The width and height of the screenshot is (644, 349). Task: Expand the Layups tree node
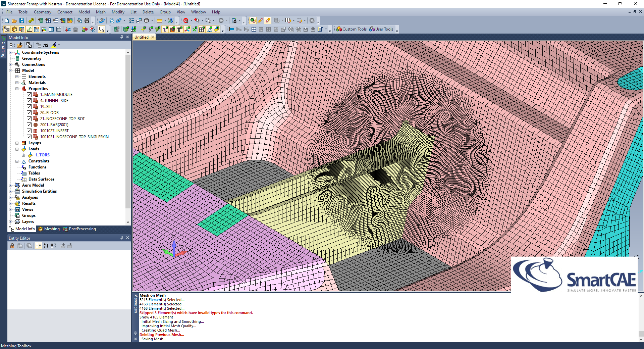point(17,143)
